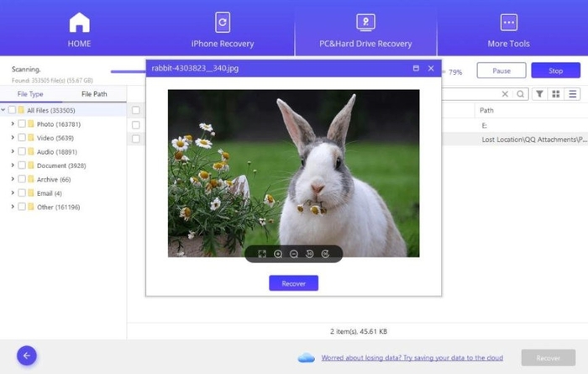This screenshot has width=588, height=374.
Task: Open the filter funnel icon
Action: (x=540, y=94)
